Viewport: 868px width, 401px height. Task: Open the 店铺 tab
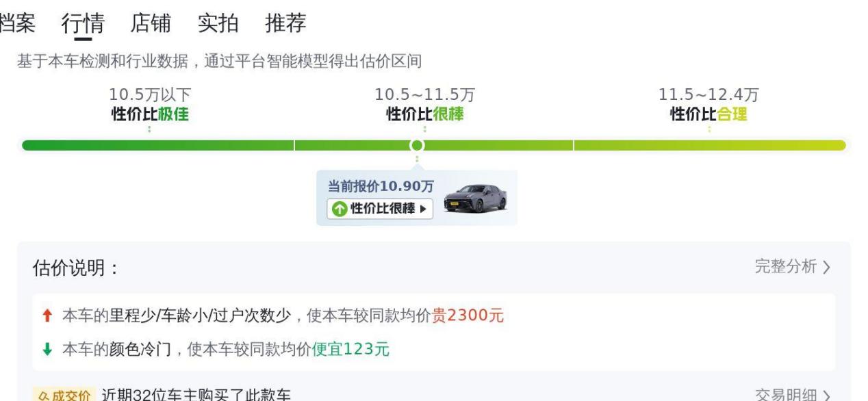[151, 23]
